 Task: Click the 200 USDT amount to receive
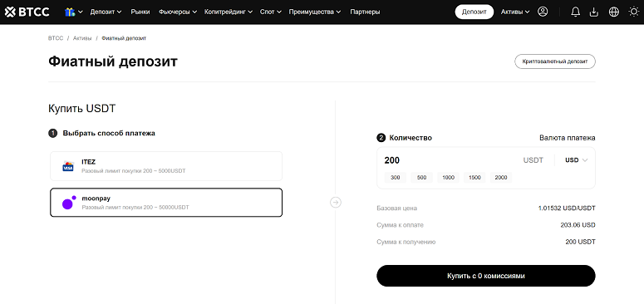[x=580, y=242]
